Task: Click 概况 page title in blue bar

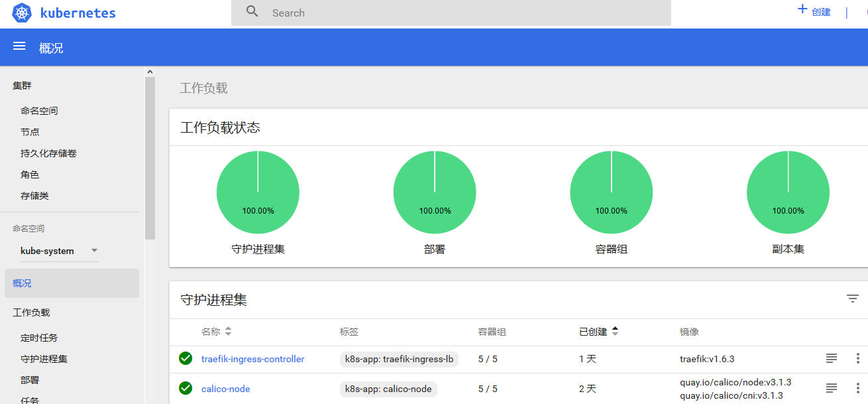Action: [x=51, y=48]
